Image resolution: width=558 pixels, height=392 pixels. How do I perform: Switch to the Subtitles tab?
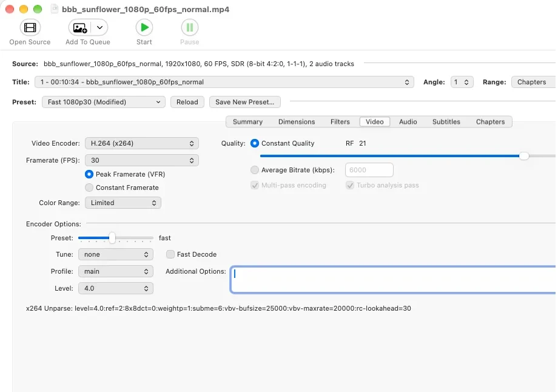coord(446,122)
